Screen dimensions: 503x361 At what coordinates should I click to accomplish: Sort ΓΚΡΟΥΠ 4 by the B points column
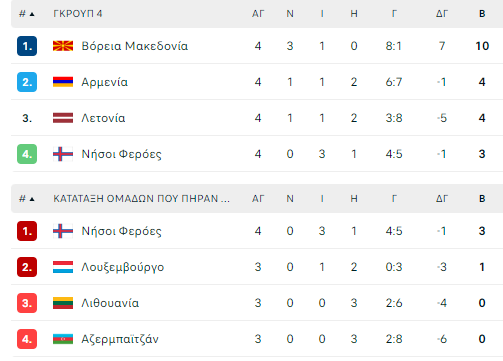[482, 14]
